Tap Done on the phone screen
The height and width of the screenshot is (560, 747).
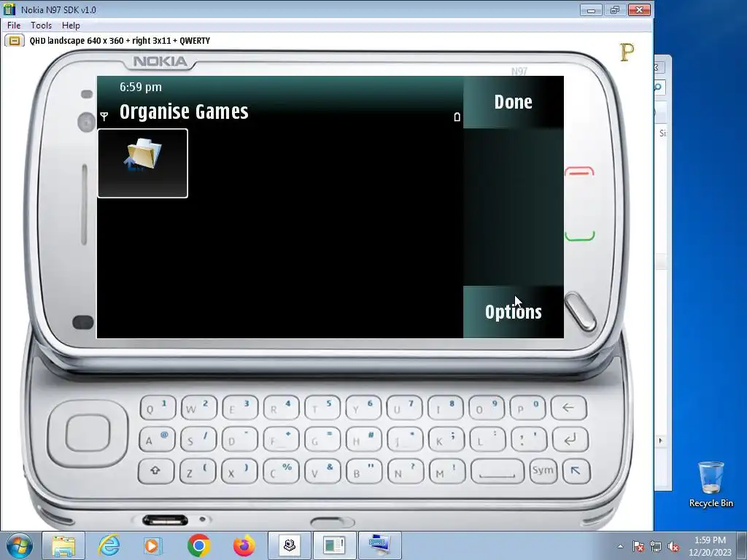point(513,102)
